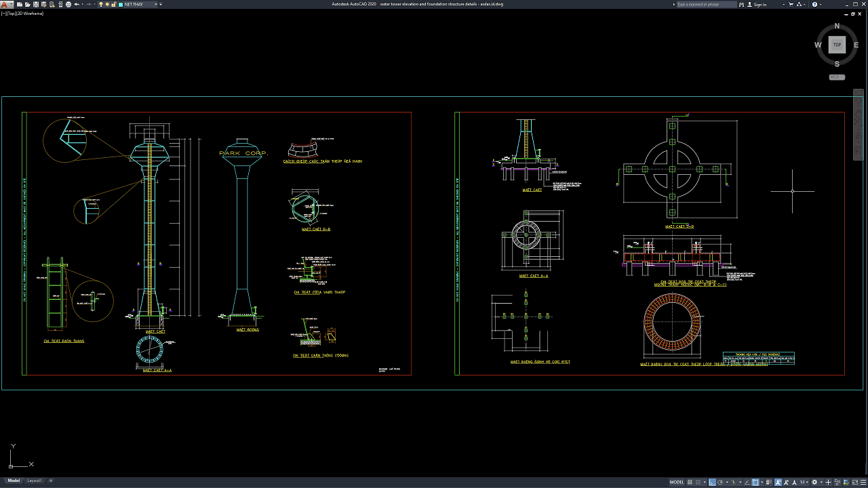Image resolution: width=868 pixels, height=488 pixels.
Task: Toggle Polar tracking icon
Action: point(720,483)
